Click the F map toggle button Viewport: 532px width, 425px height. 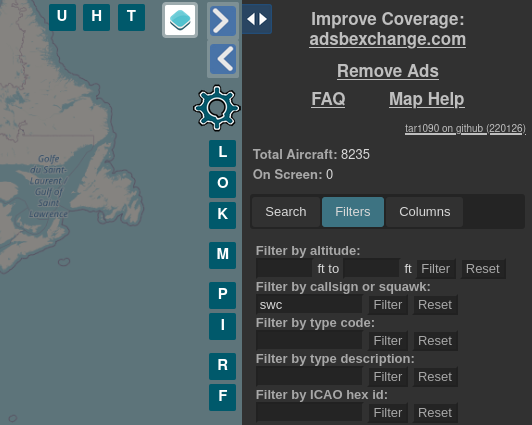tap(223, 397)
